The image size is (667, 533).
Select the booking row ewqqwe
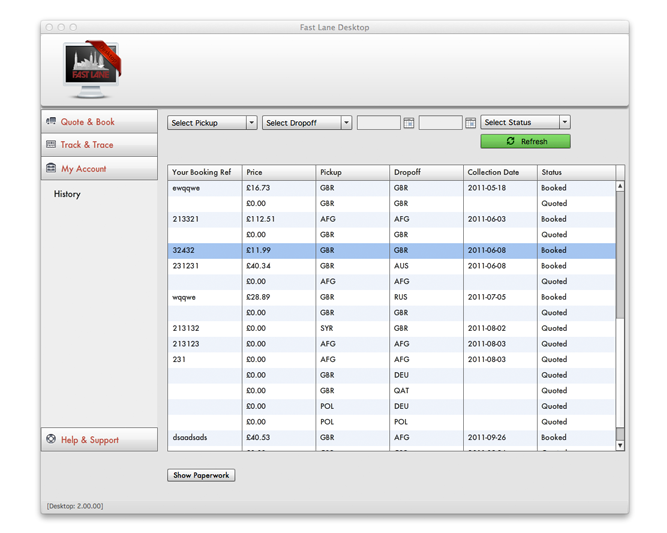click(391, 188)
